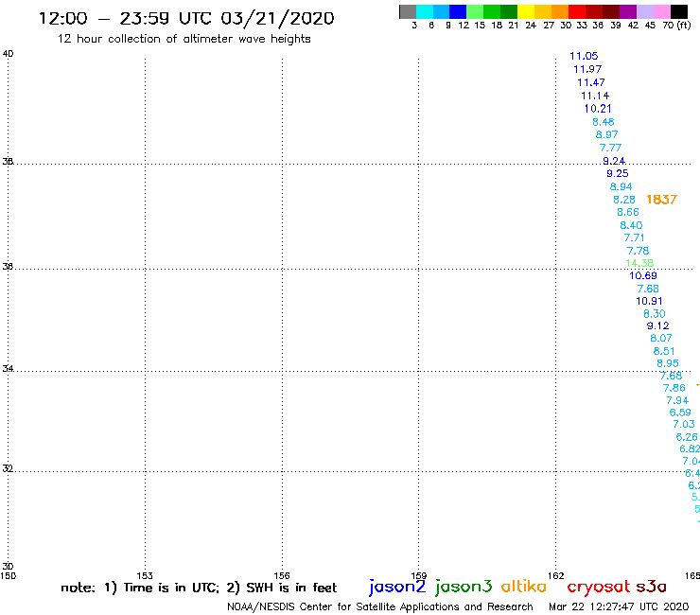The height and width of the screenshot is (615, 700).
Task: Click the wave height value 8.51
Action: pyautogui.click(x=664, y=351)
